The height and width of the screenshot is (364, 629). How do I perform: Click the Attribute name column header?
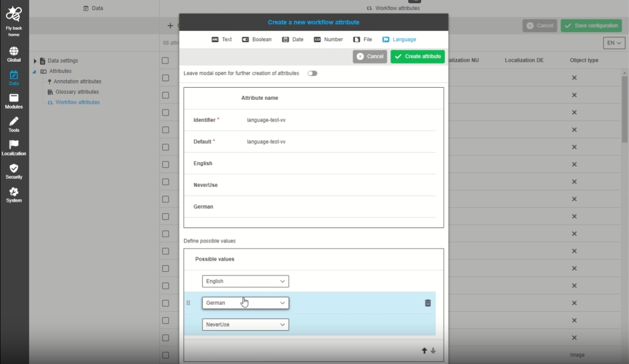pyautogui.click(x=260, y=98)
